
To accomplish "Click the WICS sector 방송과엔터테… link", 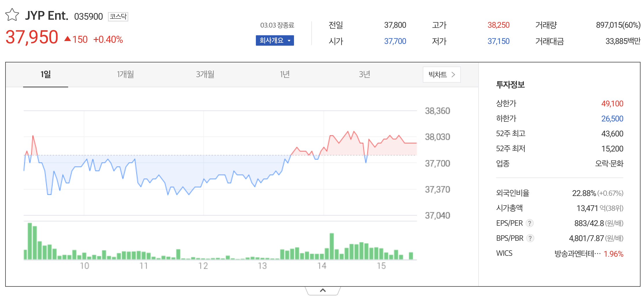I will pyautogui.click(x=578, y=254).
